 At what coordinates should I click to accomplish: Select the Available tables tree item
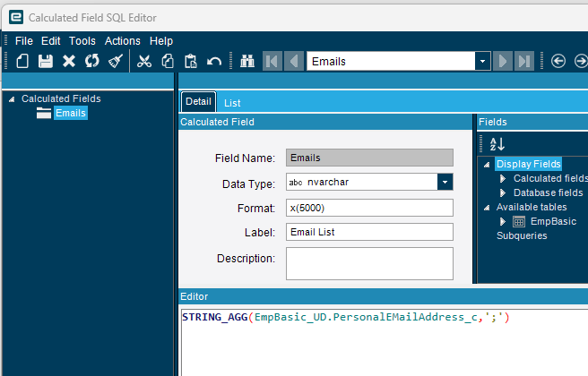pos(532,207)
